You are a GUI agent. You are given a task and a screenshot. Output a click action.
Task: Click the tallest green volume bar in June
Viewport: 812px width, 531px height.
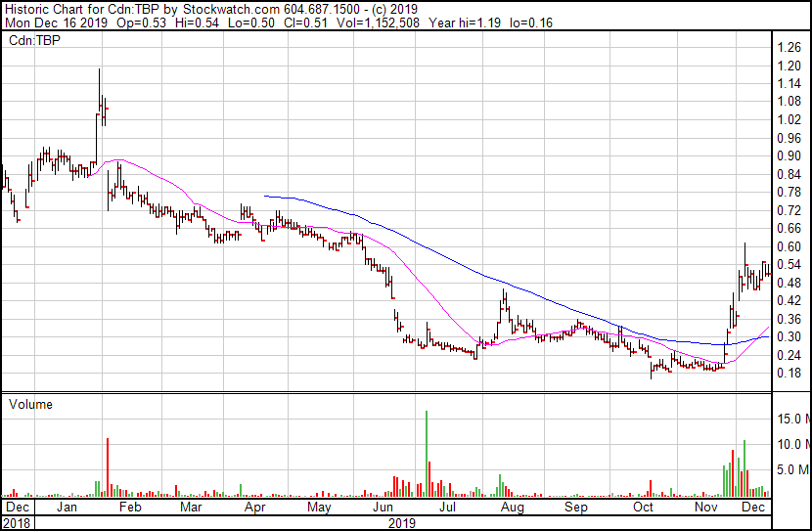427,454
